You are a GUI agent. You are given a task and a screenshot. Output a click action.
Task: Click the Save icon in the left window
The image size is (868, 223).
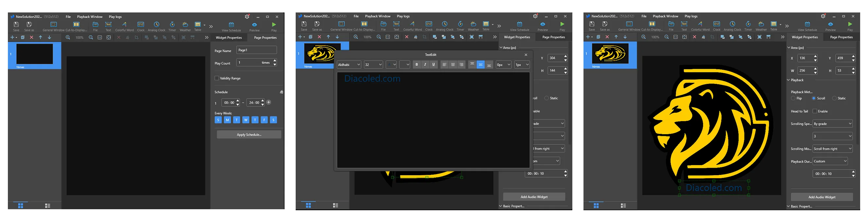coord(16,26)
